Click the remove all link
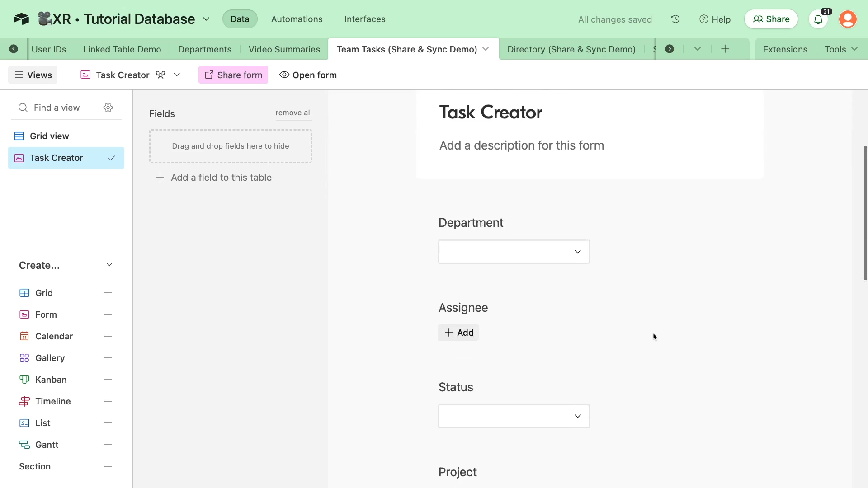Image resolution: width=868 pixels, height=488 pixels. click(x=293, y=113)
